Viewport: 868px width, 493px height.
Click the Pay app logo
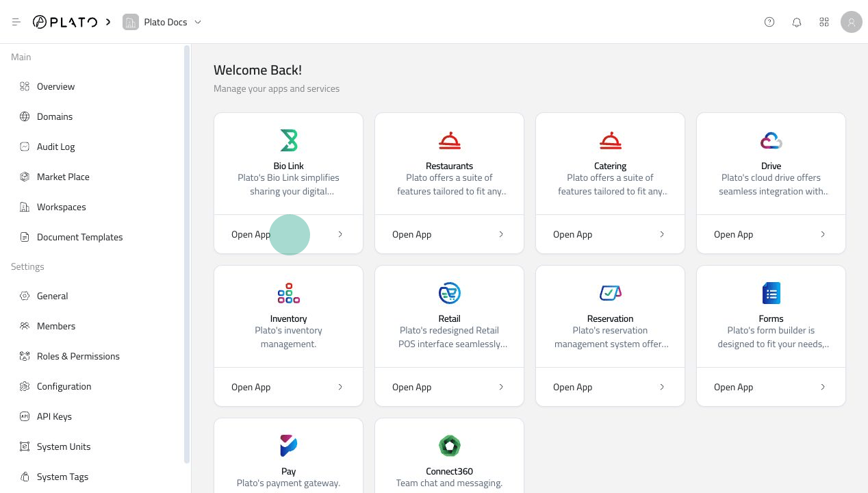289,446
